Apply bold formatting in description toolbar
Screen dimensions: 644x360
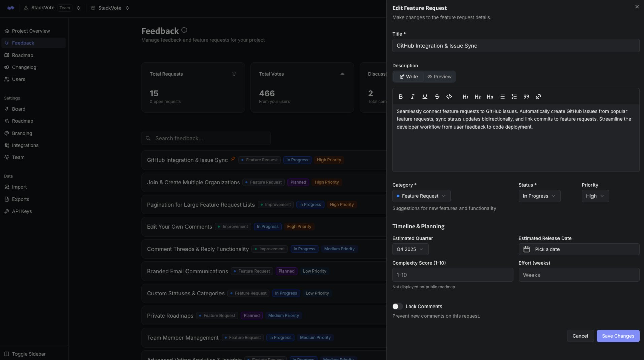tap(401, 97)
